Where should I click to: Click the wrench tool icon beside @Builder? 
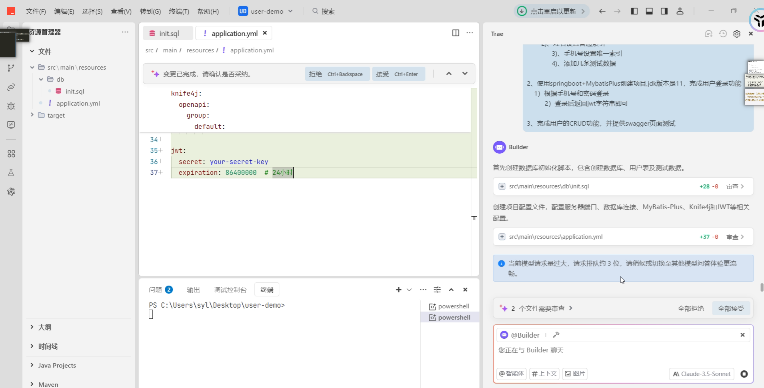556,335
